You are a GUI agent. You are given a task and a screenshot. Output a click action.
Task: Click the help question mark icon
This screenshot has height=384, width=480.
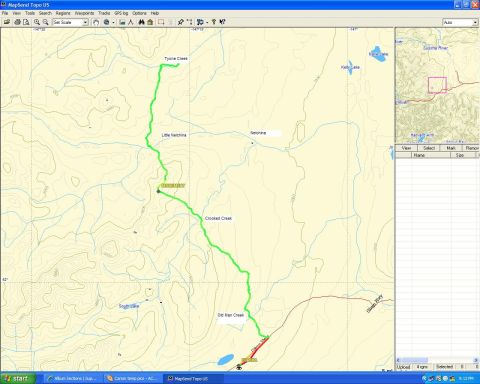(214, 22)
